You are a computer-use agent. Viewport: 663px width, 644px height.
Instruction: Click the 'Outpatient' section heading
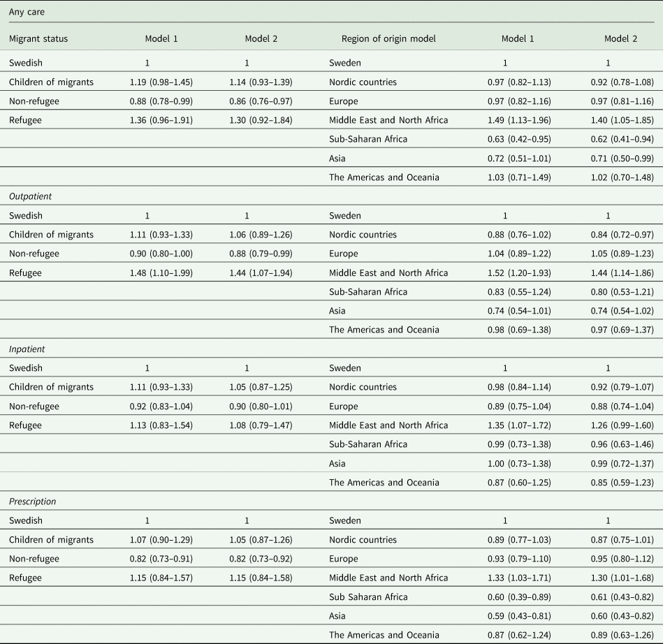click(29, 197)
